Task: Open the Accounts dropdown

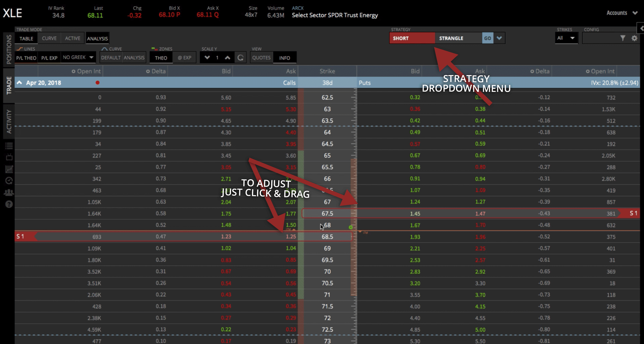Action: coord(622,13)
